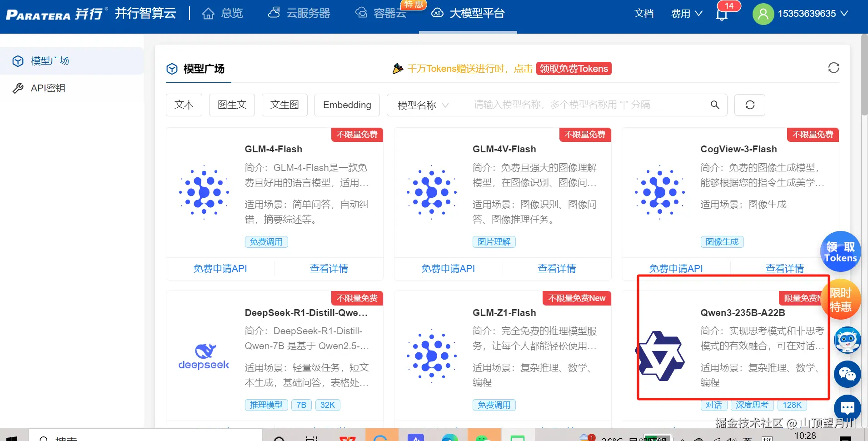Screen dimensions: 868x441
Task: Click the CogView-3-Flash model logo
Action: click(660, 192)
